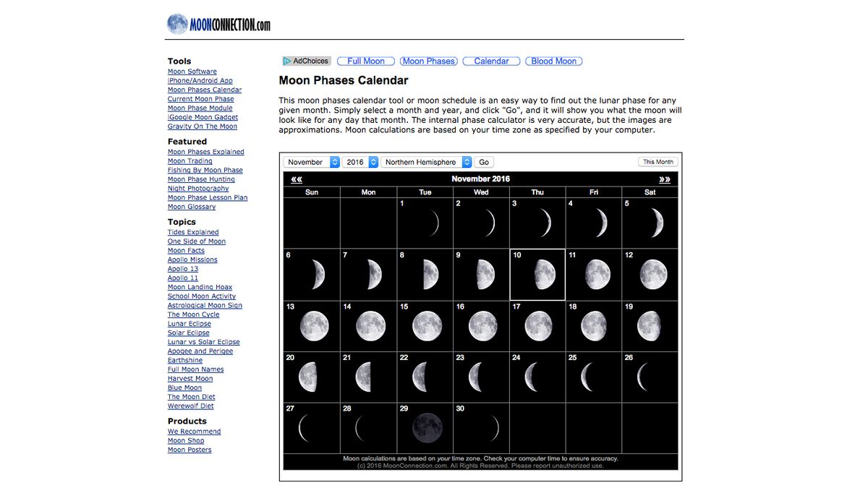Click the MoonConnection.com logo
The width and height of the screenshot is (868, 488).
[x=219, y=25]
